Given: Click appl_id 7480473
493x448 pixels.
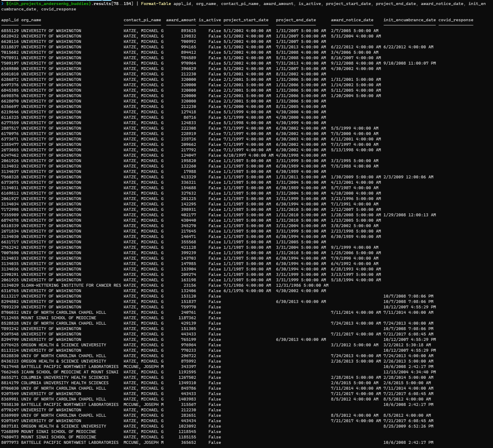Looking at the screenshot, I should (10, 437).
